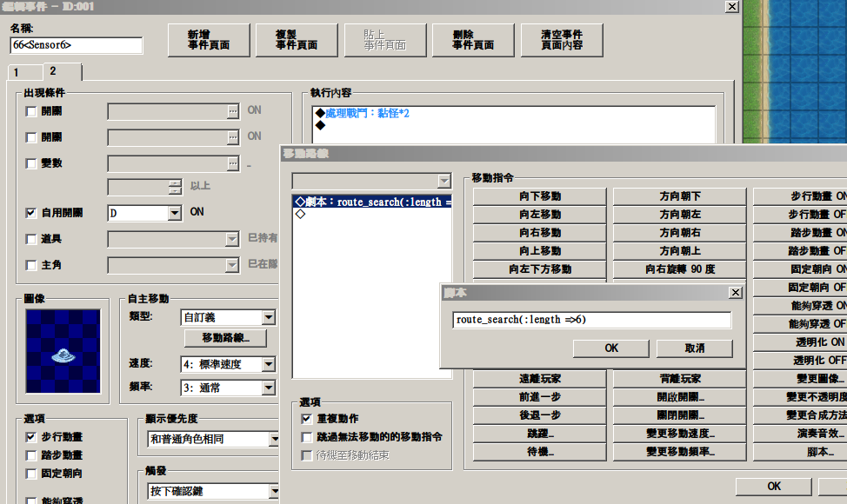Click the 方向朝上 command

click(679, 251)
